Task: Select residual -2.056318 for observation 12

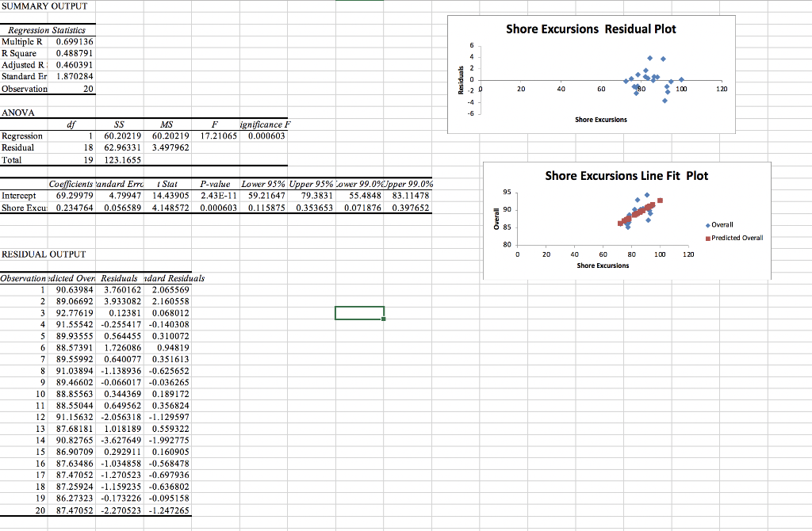Action: click(x=121, y=417)
